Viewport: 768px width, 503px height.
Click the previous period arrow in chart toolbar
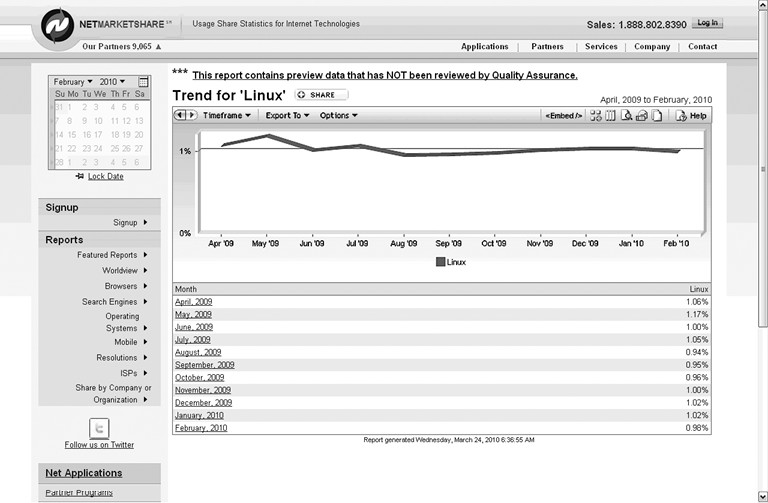tap(180, 115)
